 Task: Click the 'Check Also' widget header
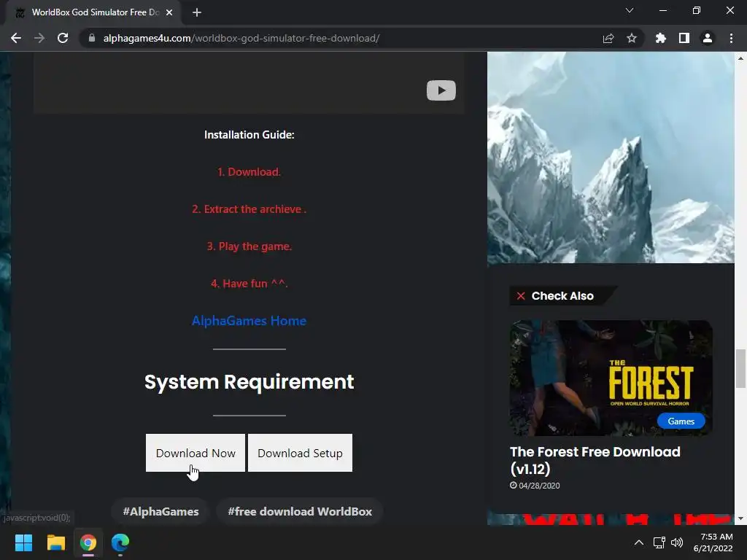pos(562,296)
